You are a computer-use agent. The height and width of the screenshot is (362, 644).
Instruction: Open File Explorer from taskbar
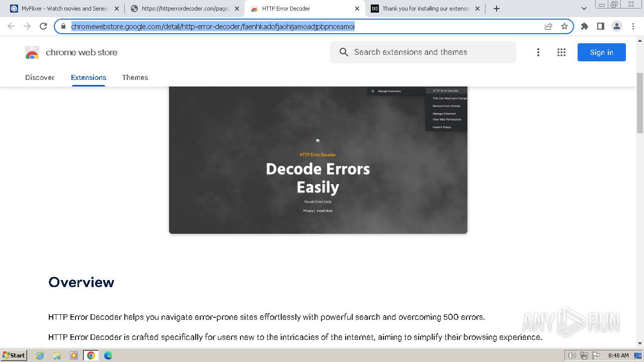click(x=57, y=355)
